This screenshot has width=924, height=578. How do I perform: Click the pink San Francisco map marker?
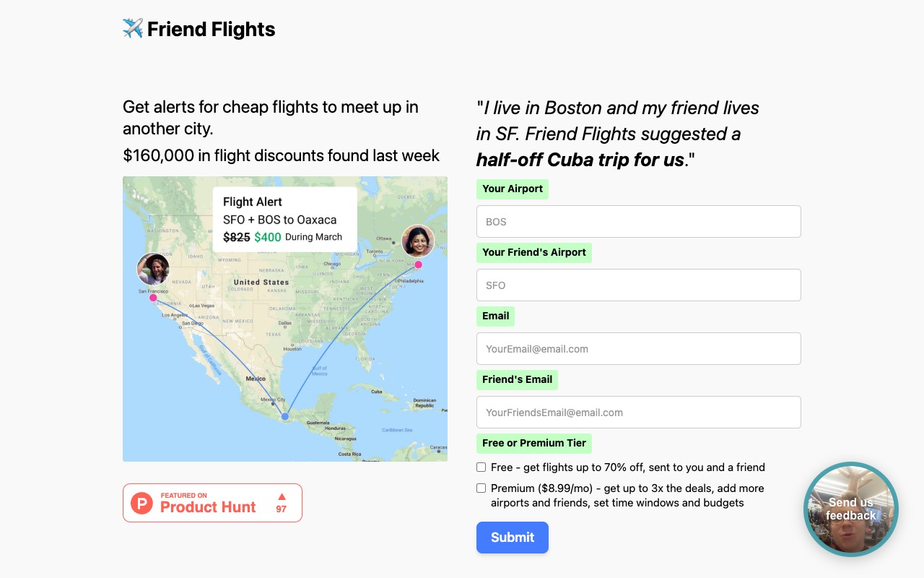click(153, 296)
